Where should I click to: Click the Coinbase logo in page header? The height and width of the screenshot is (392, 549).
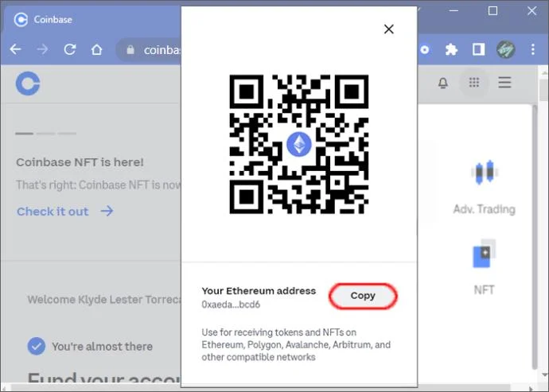tap(28, 83)
